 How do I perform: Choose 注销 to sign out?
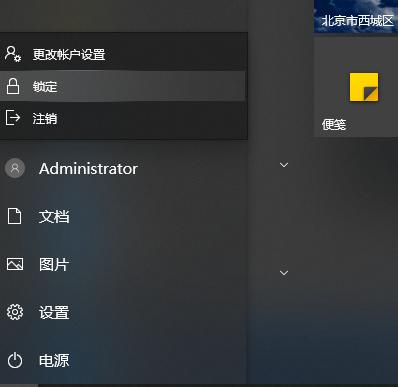point(123,118)
